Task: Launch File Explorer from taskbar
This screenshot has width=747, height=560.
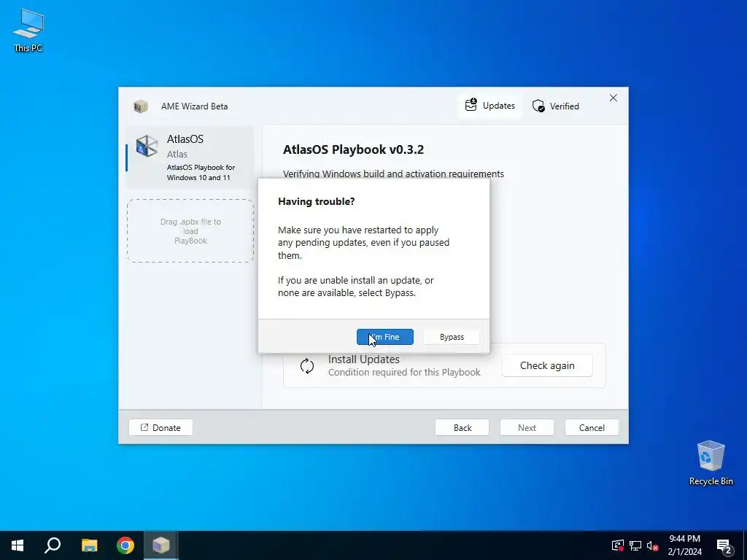Action: click(x=89, y=545)
